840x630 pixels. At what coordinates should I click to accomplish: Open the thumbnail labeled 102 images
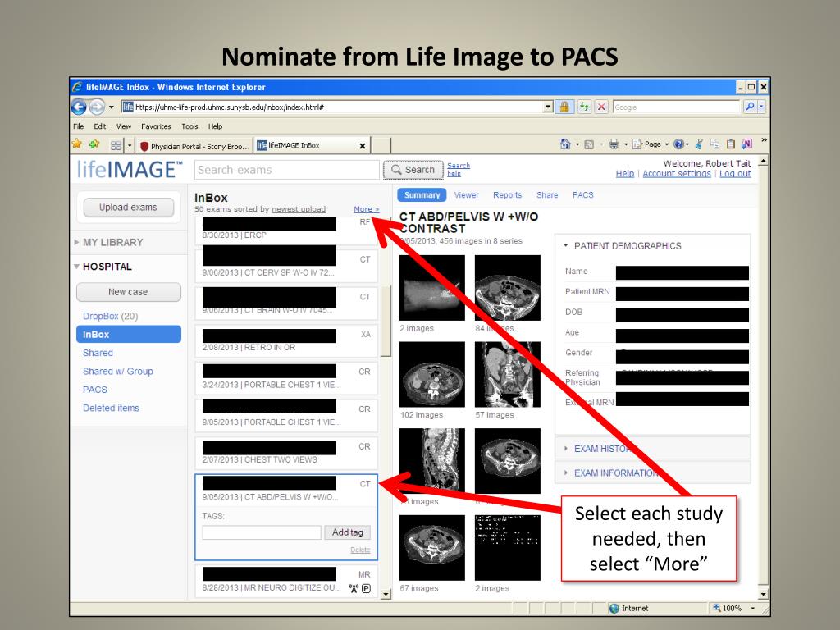pyautogui.click(x=432, y=374)
